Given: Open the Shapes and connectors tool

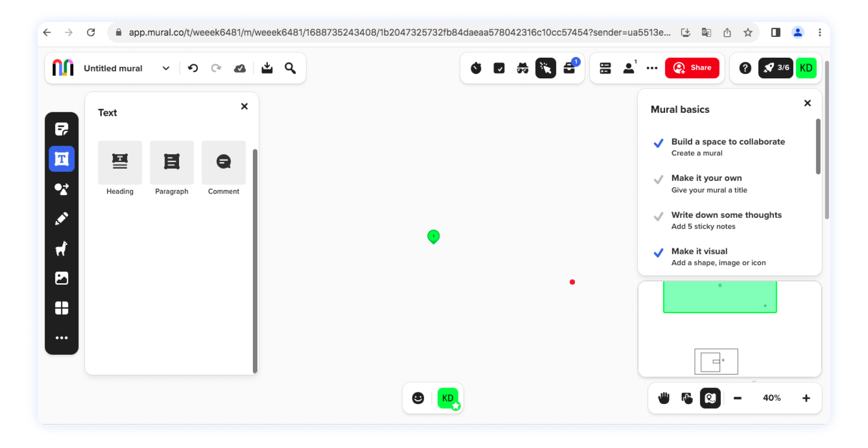Looking at the screenshot, I should [61, 189].
